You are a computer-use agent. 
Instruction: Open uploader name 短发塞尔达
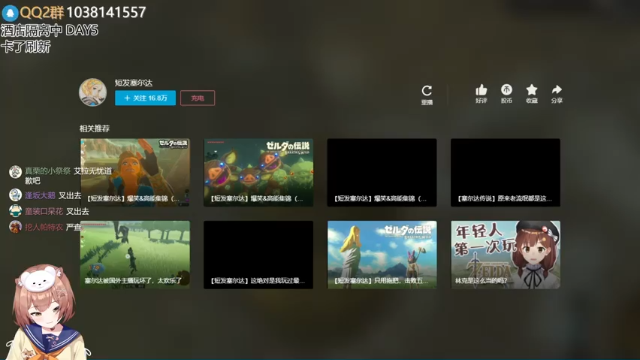(x=133, y=83)
